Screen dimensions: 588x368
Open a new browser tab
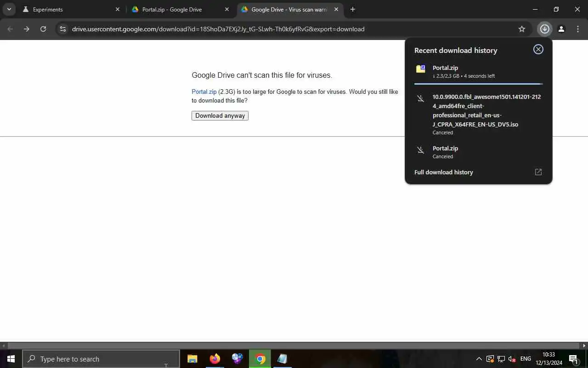[x=352, y=9]
